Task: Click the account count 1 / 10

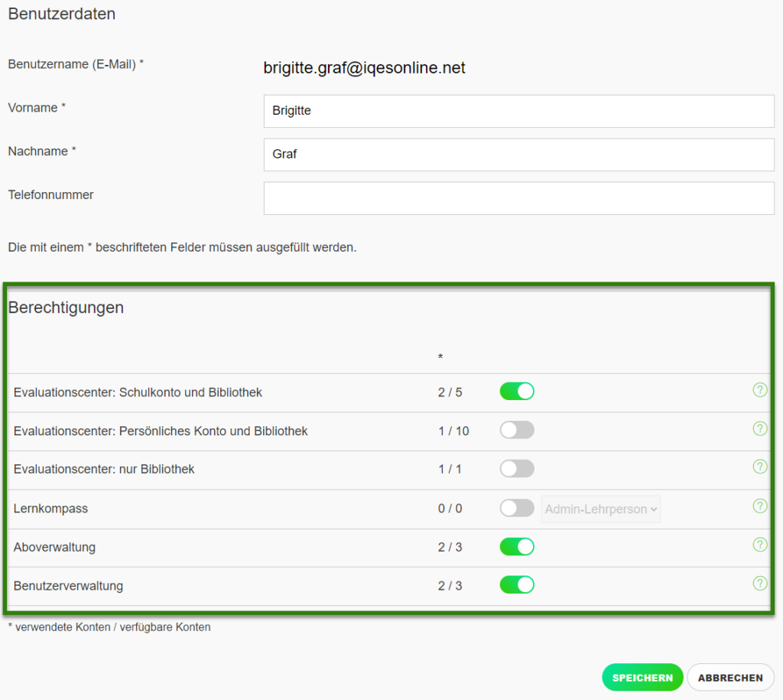Action: (x=453, y=431)
